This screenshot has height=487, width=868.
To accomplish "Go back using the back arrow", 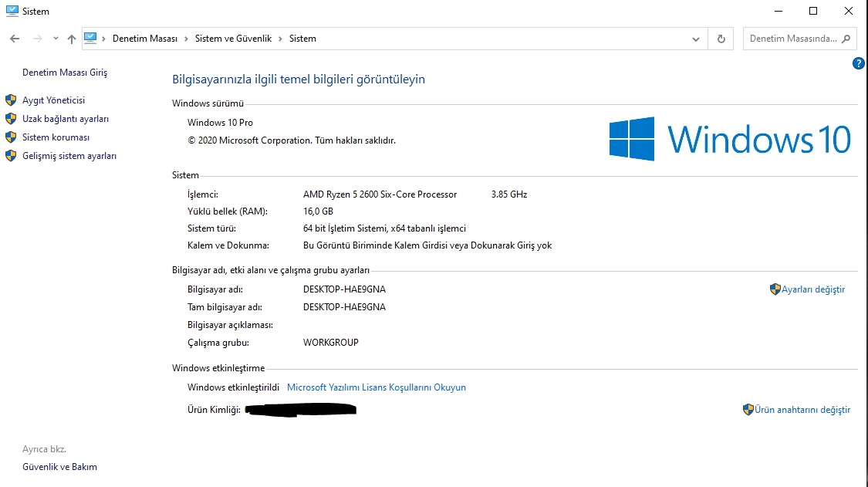I will (x=15, y=39).
